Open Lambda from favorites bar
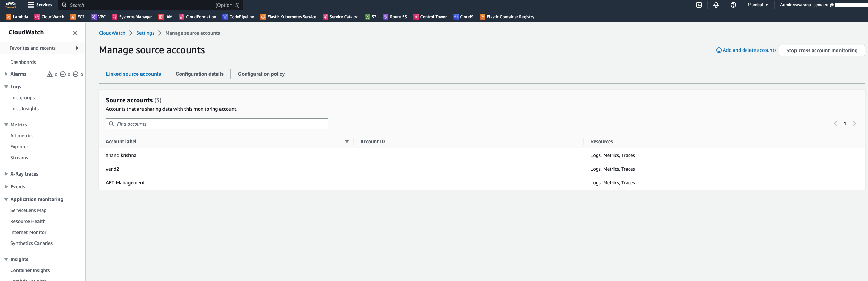Viewport: 868px width, 281px height. click(17, 17)
